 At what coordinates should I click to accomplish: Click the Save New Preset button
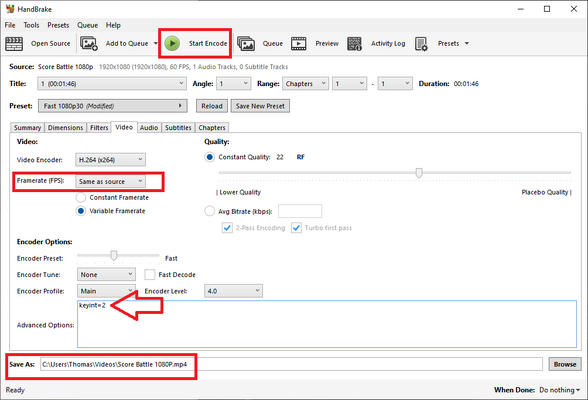pos(260,106)
